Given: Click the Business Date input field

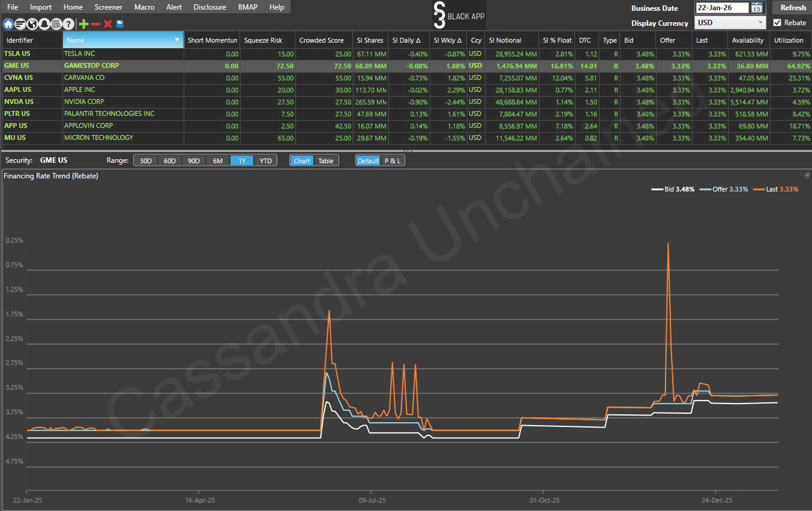Looking at the screenshot, I should point(722,8).
